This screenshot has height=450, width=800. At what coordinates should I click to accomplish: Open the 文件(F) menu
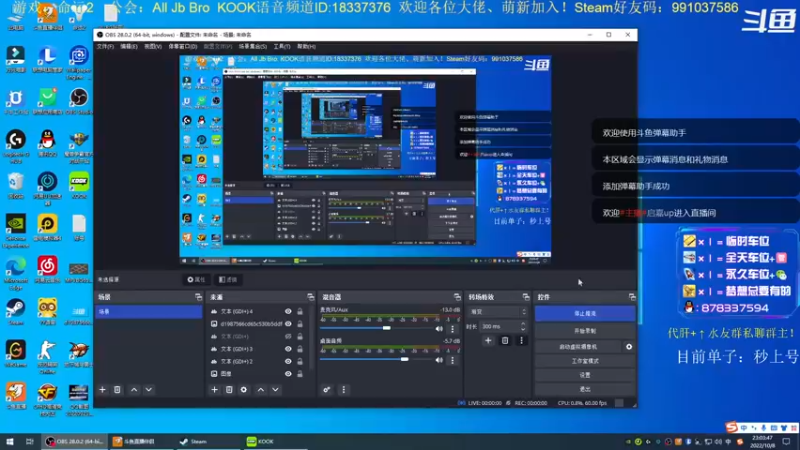click(x=105, y=46)
